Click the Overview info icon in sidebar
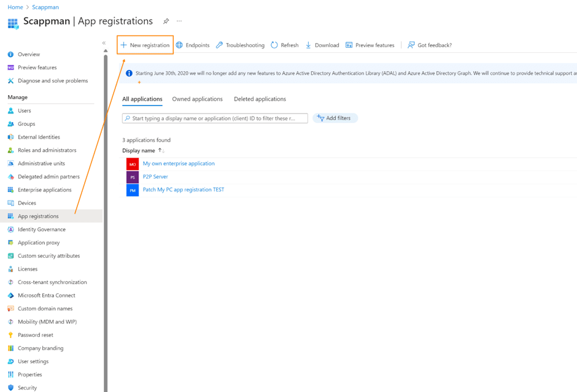Screen dimensions: 577x392 click(10, 54)
